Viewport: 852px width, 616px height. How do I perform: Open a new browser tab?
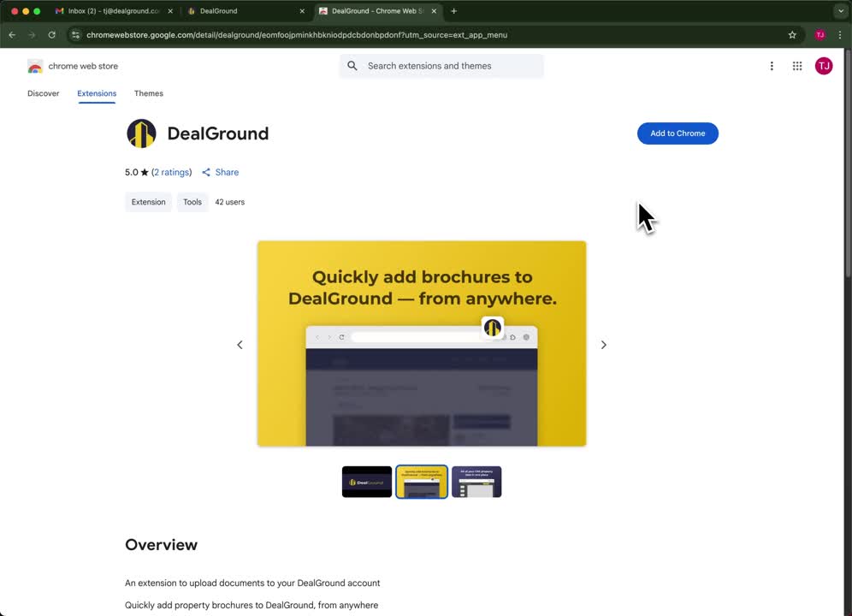tap(453, 11)
